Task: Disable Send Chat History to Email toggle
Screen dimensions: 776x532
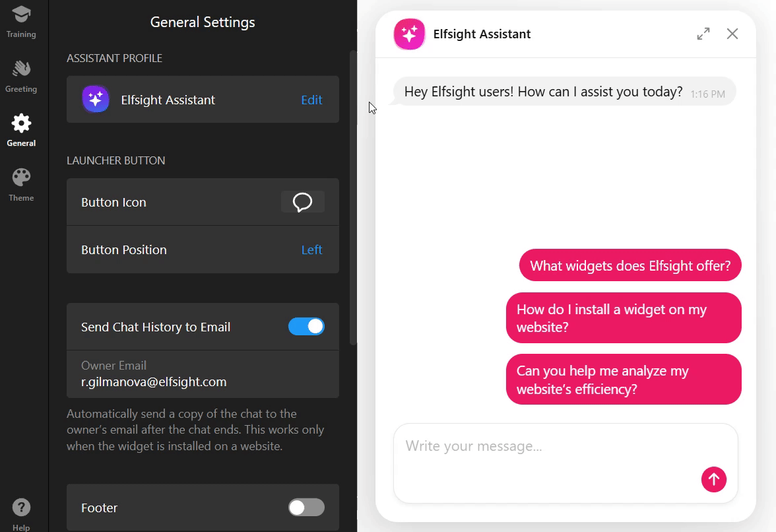Action: point(306,327)
